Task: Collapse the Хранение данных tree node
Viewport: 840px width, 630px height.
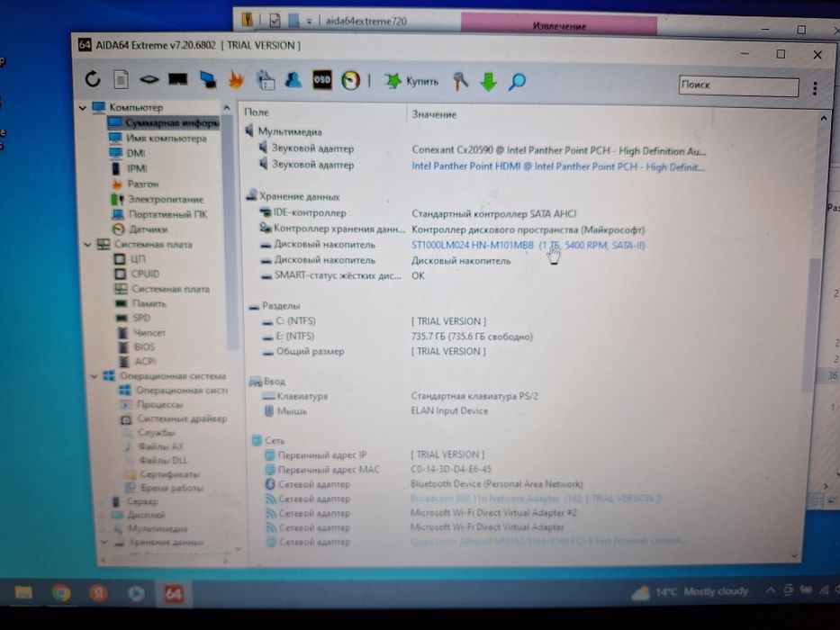Action: [105, 542]
